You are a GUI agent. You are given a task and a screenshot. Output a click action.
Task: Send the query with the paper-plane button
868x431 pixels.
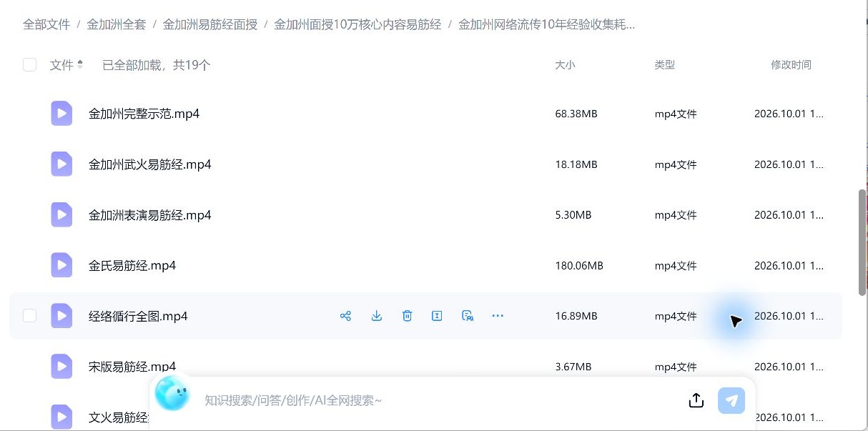(731, 400)
